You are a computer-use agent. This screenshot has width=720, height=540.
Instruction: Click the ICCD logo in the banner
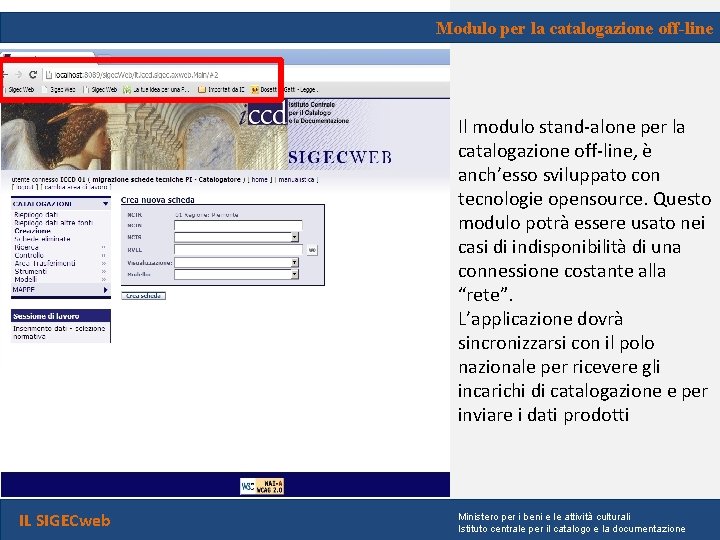point(264,114)
